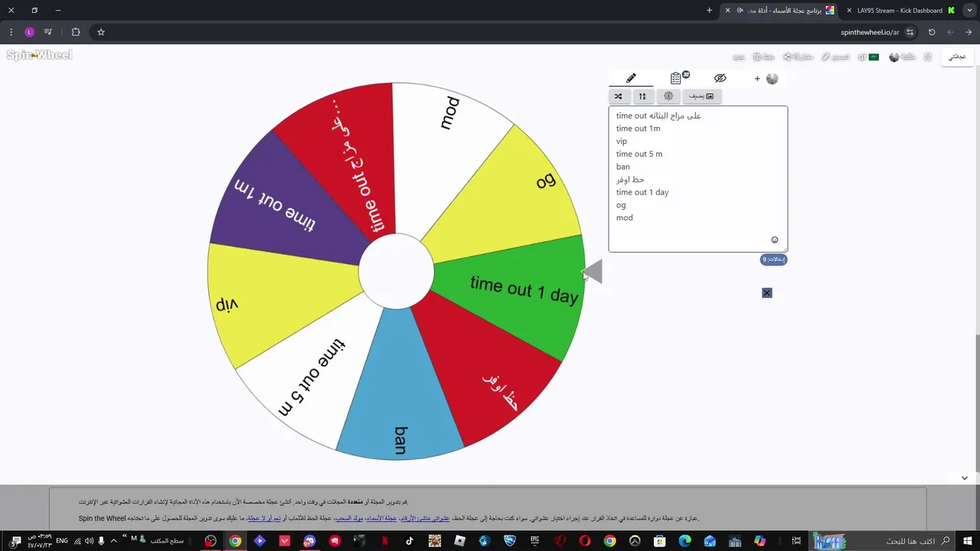Open the language selector with Saudi flag

pyautogui.click(x=868, y=57)
